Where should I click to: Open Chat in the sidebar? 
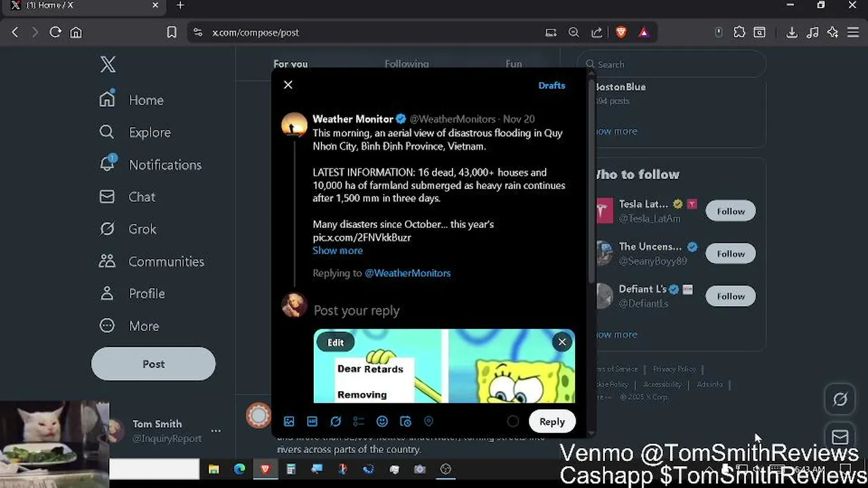pyautogui.click(x=127, y=197)
